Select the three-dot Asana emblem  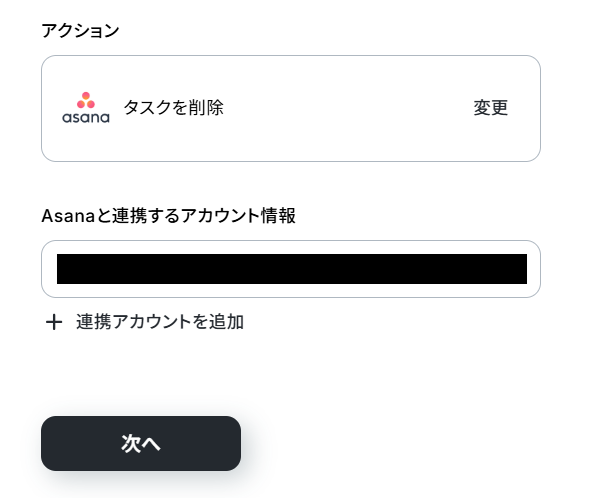[x=86, y=100]
